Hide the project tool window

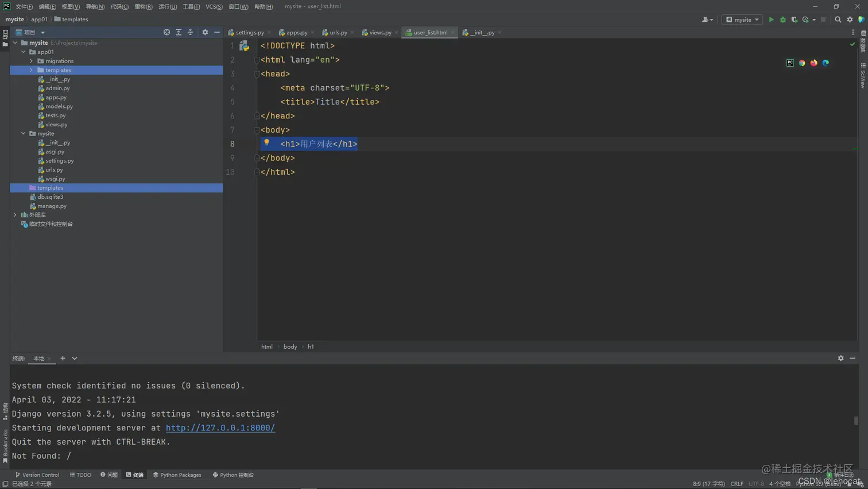pos(217,32)
